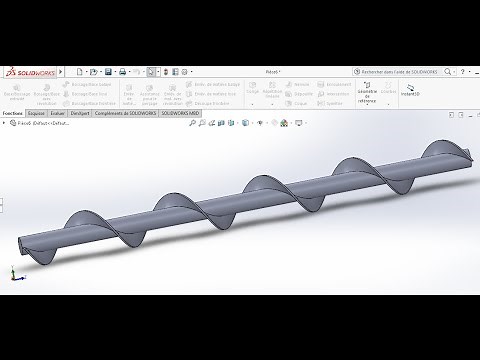Screen dimensions: 480x360
Task: Expand the Open file dropdown arrow
Action: (101, 72)
